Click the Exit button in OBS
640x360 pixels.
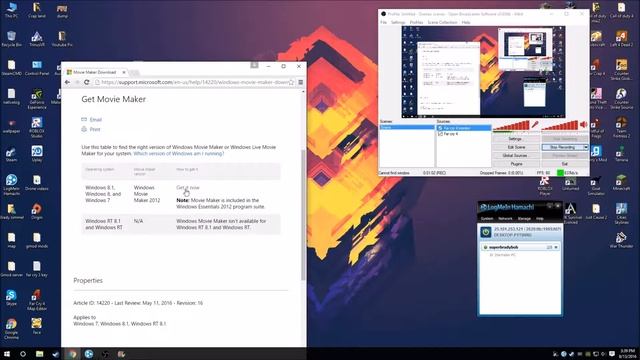click(x=565, y=164)
